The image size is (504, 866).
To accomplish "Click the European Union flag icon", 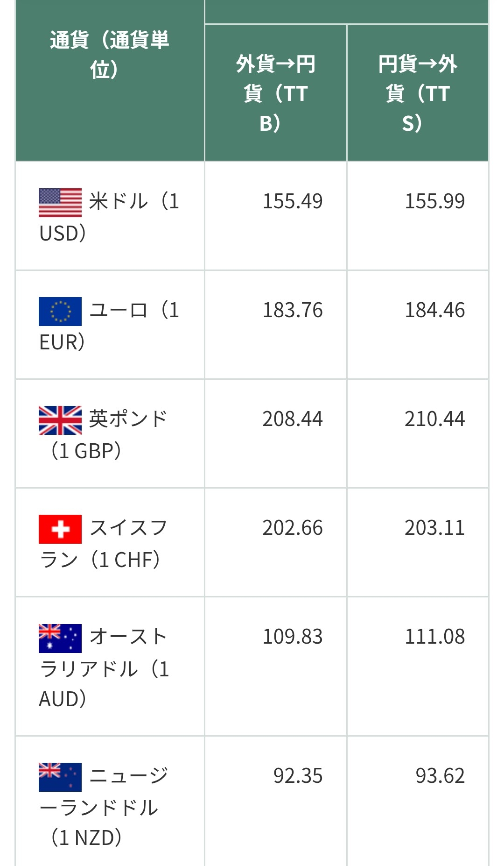I will 60,312.
